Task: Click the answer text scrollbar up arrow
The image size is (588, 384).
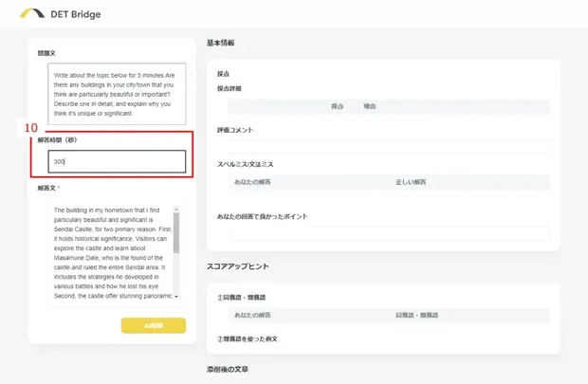Action: tap(176, 209)
